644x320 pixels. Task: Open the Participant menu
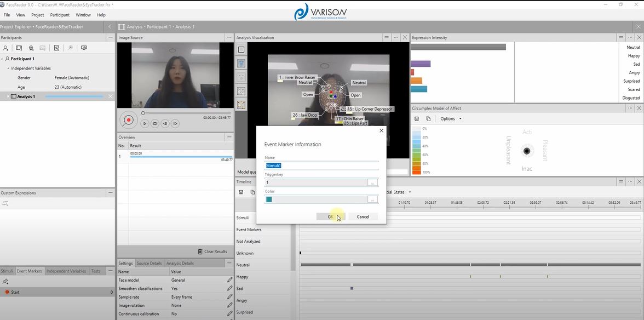(60, 15)
